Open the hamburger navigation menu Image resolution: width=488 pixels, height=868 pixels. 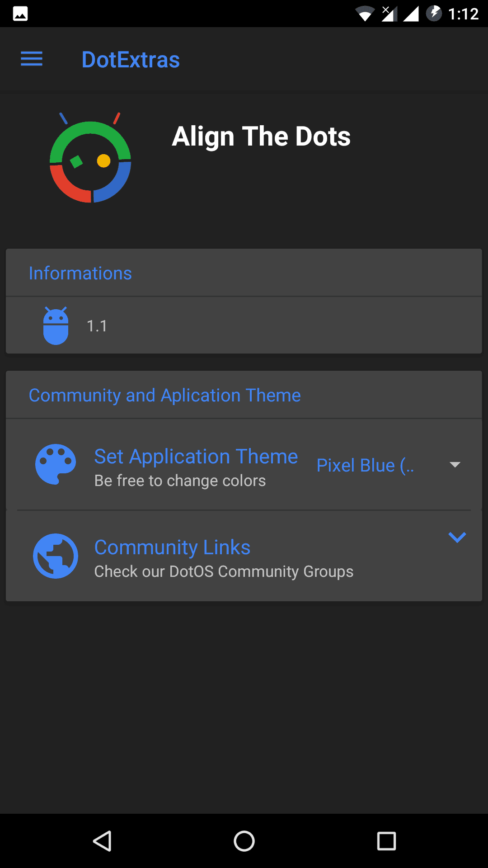click(32, 59)
